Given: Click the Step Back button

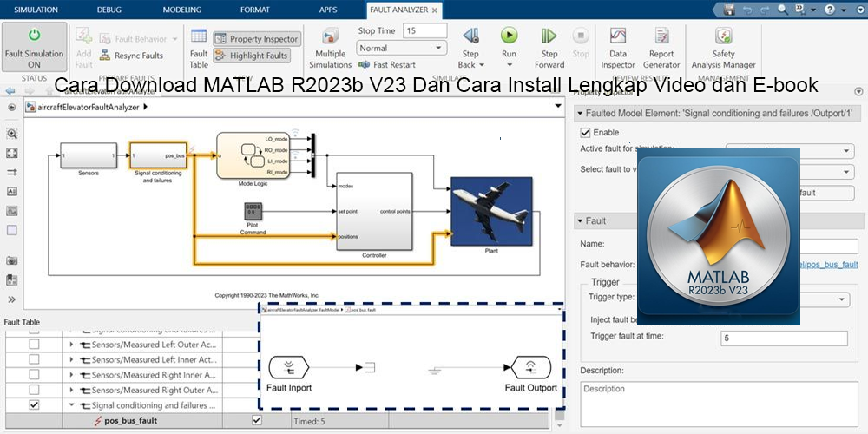Looking at the screenshot, I should click(x=470, y=48).
